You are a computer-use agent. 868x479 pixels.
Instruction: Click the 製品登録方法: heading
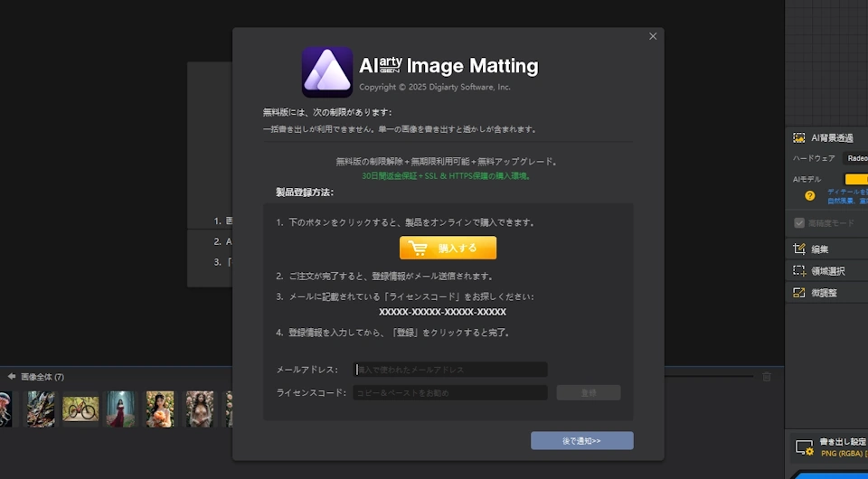tap(305, 193)
